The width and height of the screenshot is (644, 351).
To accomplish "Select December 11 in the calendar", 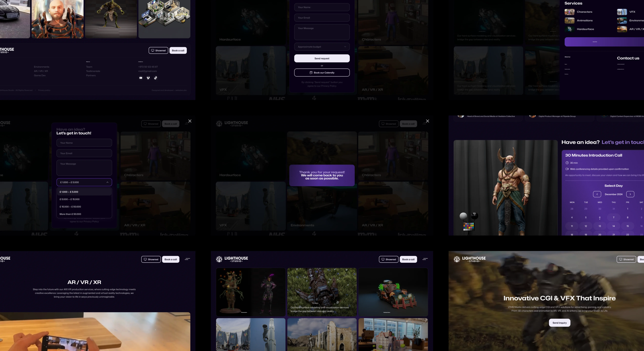I will pos(572,226).
